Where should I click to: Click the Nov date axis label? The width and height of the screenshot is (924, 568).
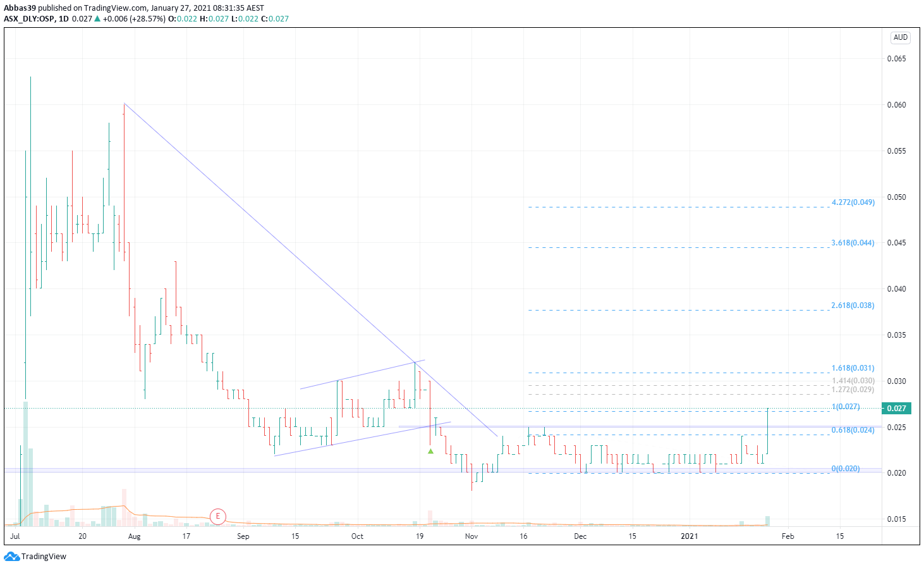[x=471, y=536]
